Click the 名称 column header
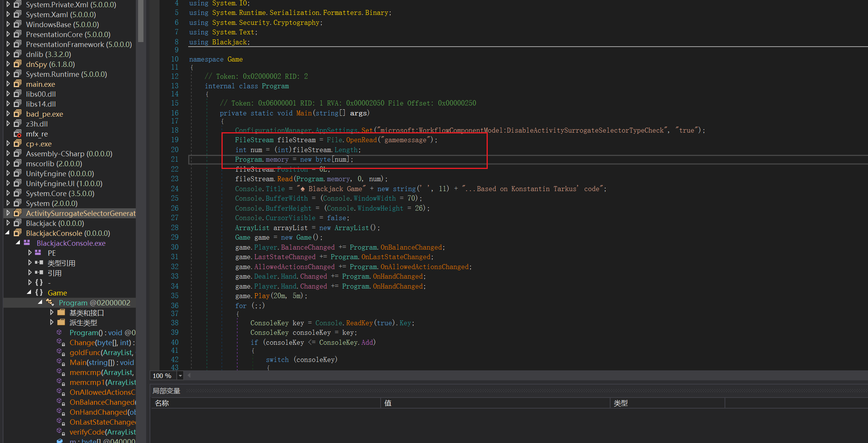 coord(162,403)
